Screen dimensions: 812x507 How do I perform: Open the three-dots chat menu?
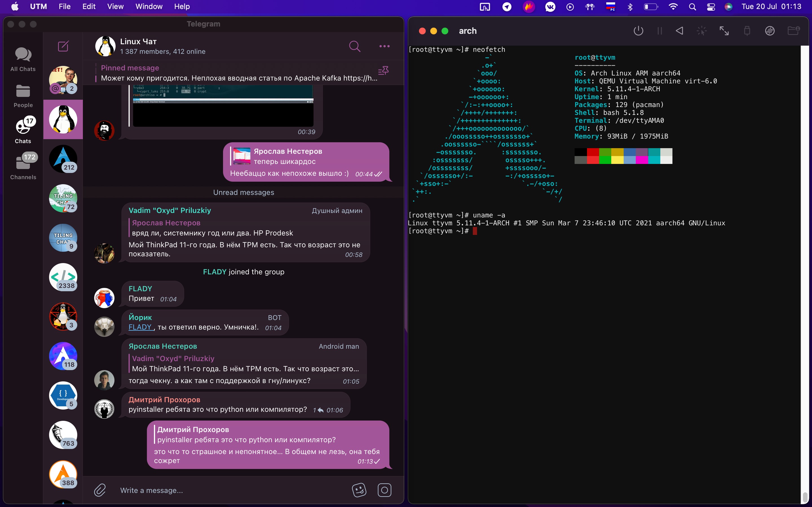click(384, 46)
